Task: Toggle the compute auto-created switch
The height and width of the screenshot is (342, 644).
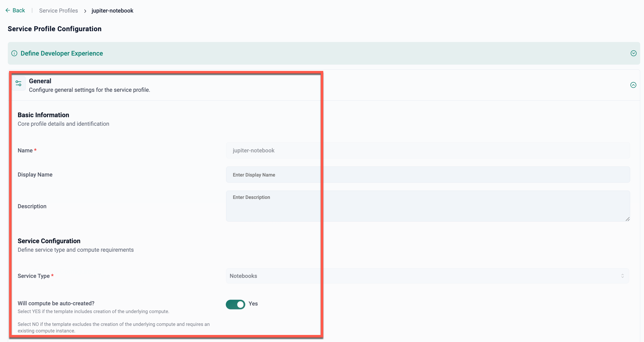Action: tap(235, 304)
